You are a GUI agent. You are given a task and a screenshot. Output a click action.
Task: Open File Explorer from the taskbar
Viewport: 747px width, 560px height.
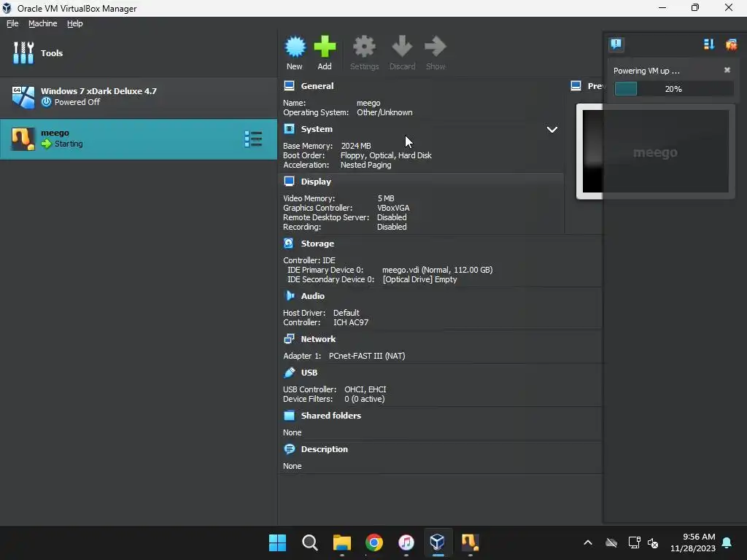coord(342,542)
